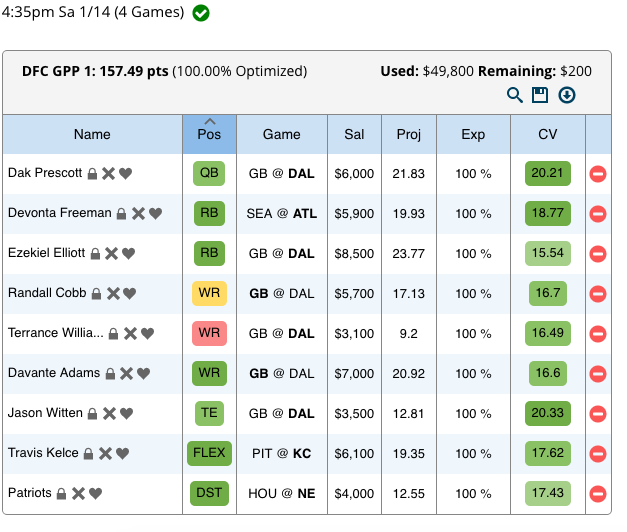Exclude Travis Kelce with the X icon

click(x=106, y=454)
